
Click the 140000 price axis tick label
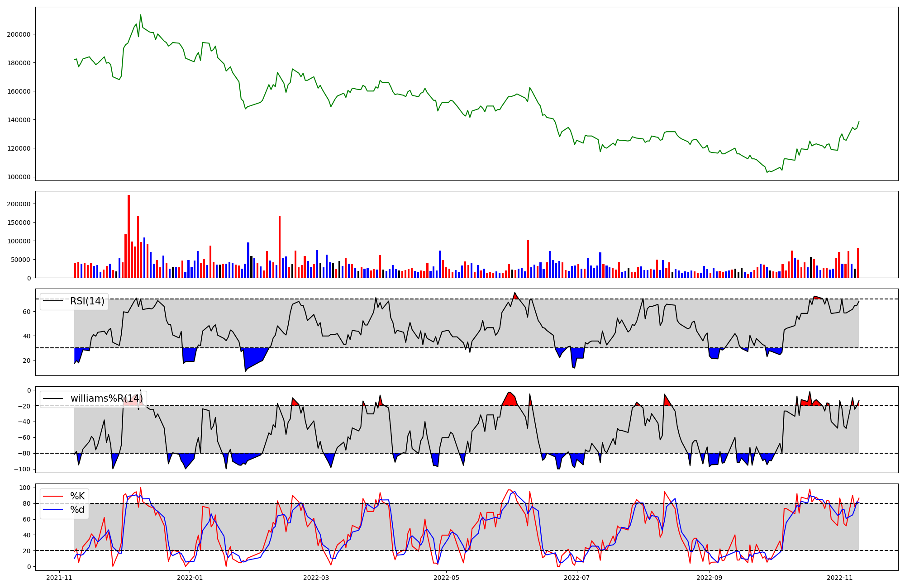(19, 120)
